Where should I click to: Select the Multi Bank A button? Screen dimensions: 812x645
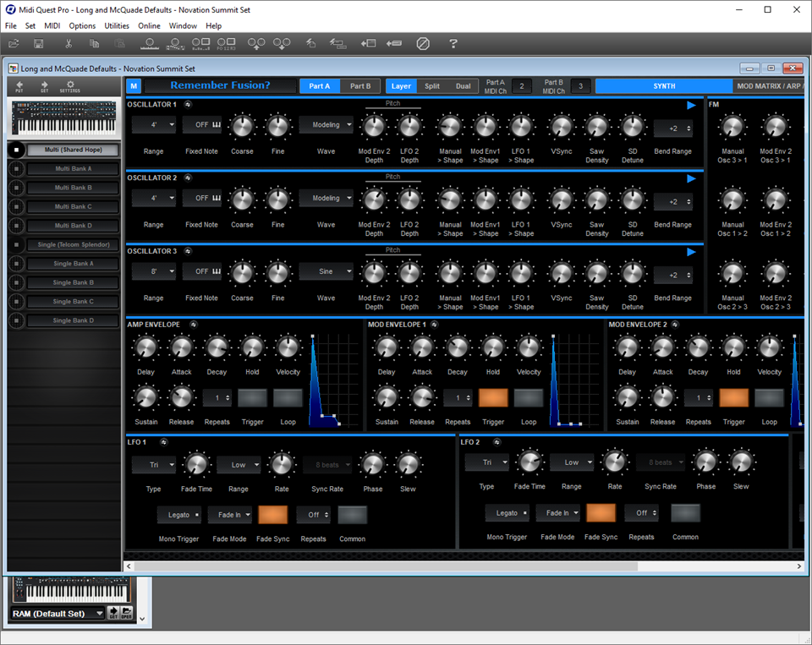tap(73, 168)
